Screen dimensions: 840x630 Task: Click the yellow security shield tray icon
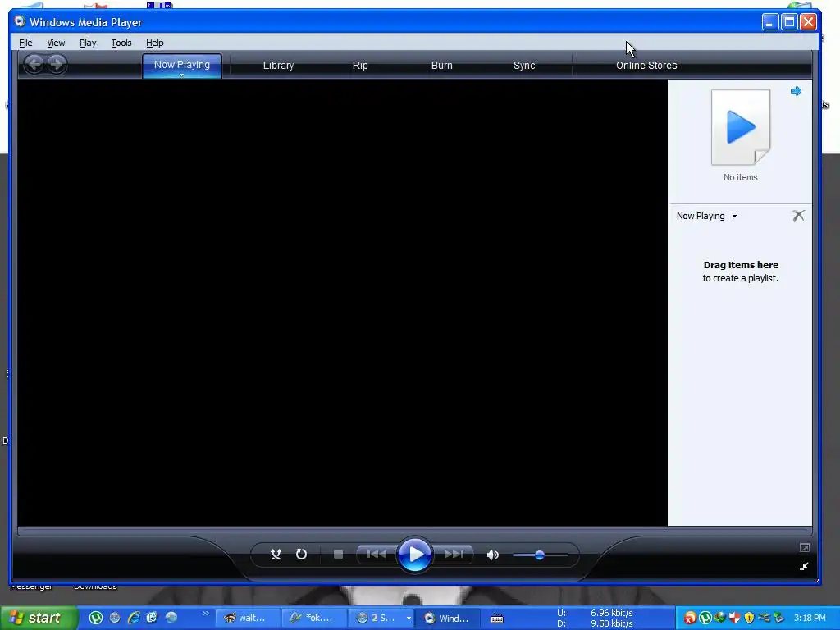tap(749, 619)
